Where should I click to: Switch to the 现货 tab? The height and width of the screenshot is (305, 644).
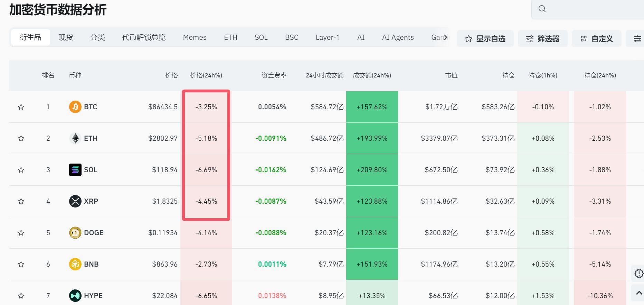click(x=66, y=37)
